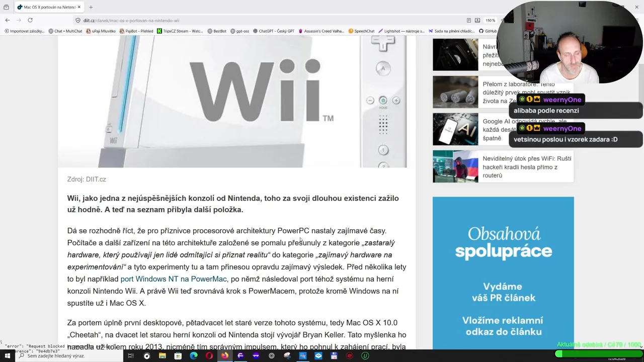Image resolution: width=644 pixels, height=362 pixels.
Task: Click the Obsahová spolupráce ad banner
Action: (503, 273)
